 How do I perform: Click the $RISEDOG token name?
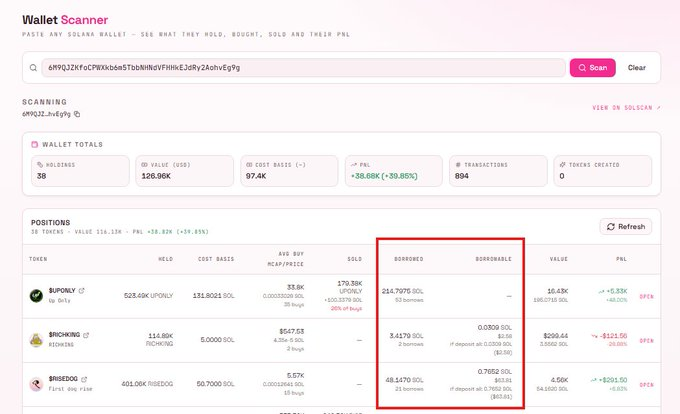coord(63,379)
